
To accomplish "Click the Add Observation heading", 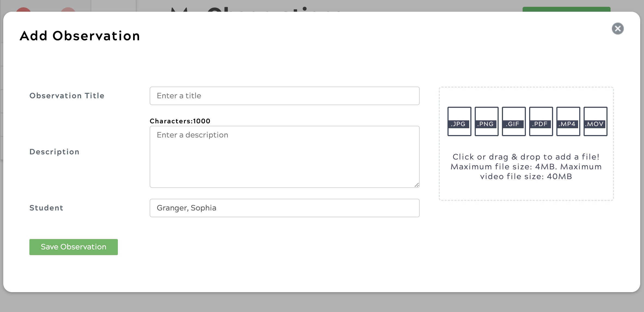I will (80, 36).
